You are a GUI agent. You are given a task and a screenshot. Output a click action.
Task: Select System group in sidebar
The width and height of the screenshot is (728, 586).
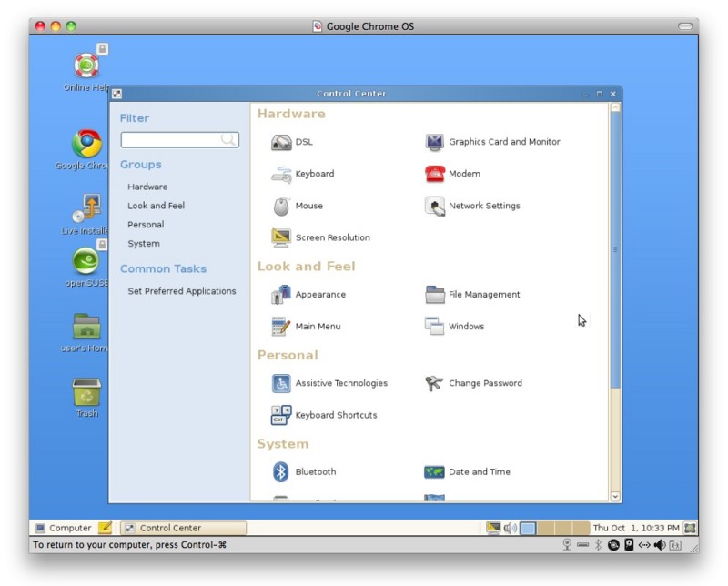[x=144, y=244]
